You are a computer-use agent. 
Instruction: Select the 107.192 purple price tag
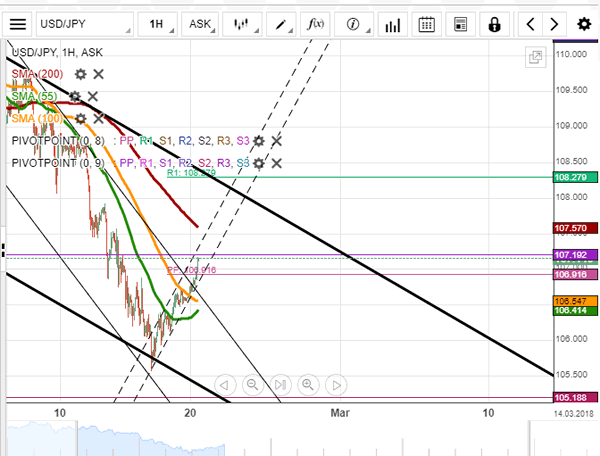coord(575,255)
